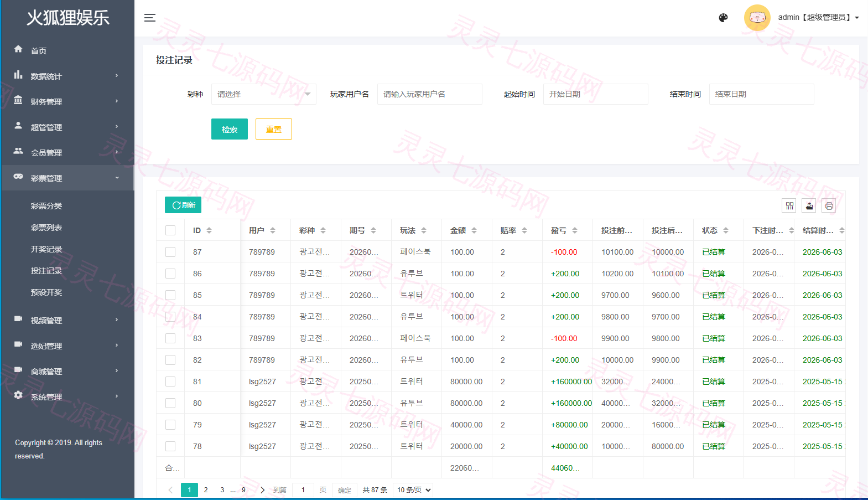868x500 pixels.
Task: Sort by 赔率 column sort arrows
Action: [524, 230]
